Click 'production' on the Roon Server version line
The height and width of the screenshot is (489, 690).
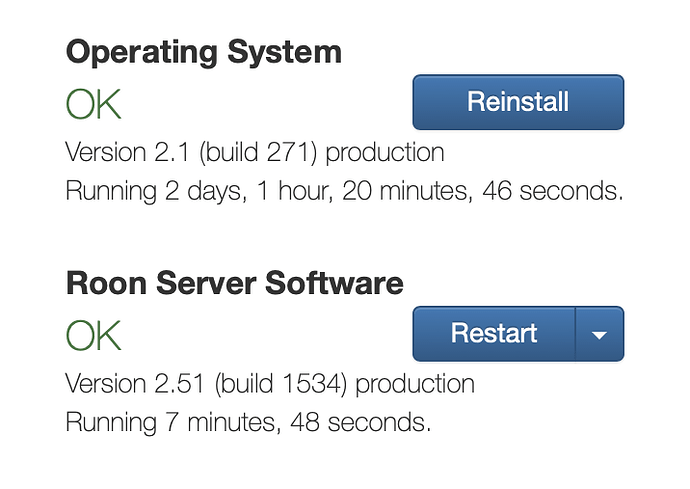[x=415, y=385]
